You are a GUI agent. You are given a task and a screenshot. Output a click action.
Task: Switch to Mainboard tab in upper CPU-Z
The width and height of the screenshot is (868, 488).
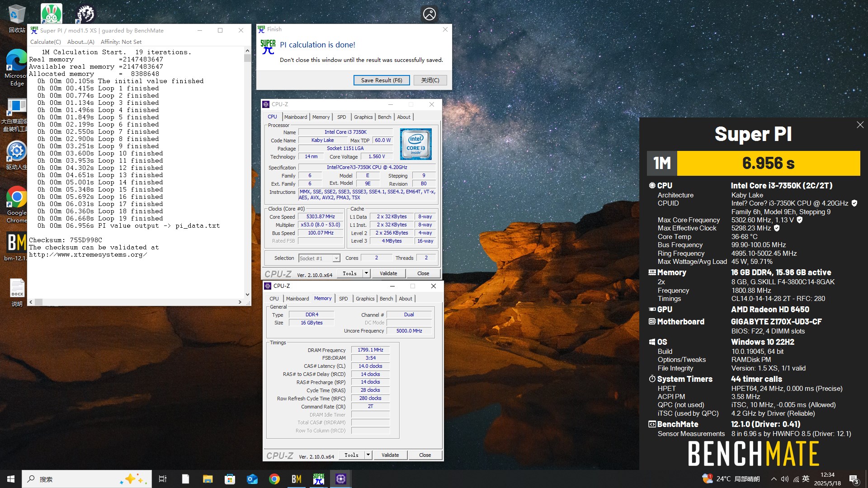click(x=296, y=117)
